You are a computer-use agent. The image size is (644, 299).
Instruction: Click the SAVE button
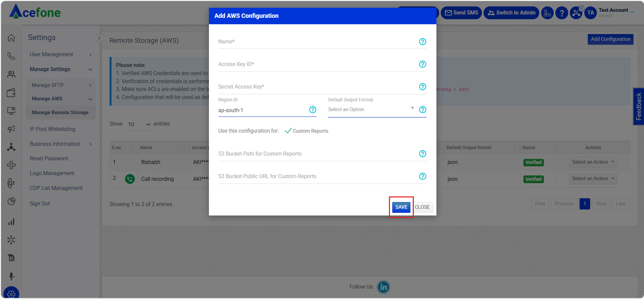(401, 207)
